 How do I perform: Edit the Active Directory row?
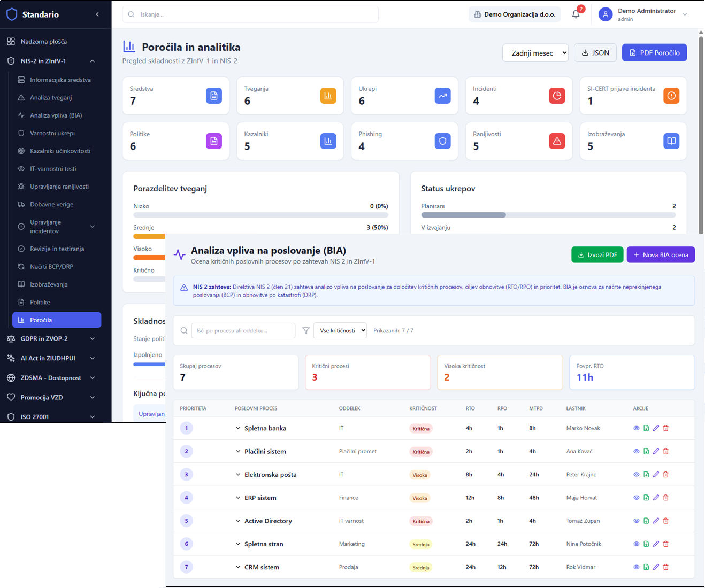(656, 521)
